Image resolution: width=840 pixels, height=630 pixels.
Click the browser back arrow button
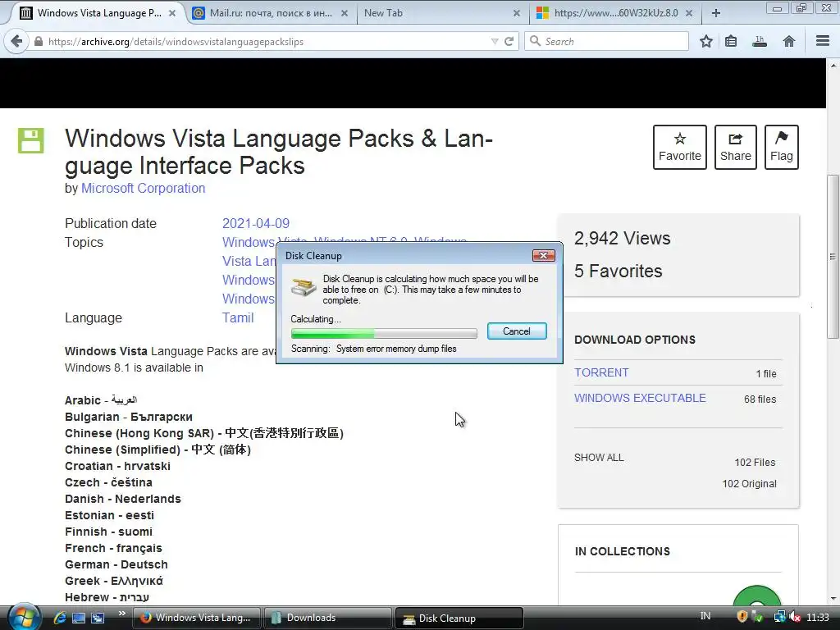click(x=16, y=41)
